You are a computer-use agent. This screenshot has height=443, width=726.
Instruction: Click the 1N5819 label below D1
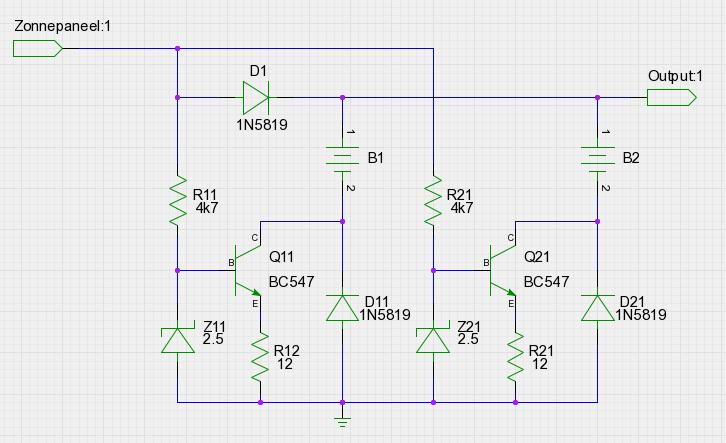[x=264, y=124]
